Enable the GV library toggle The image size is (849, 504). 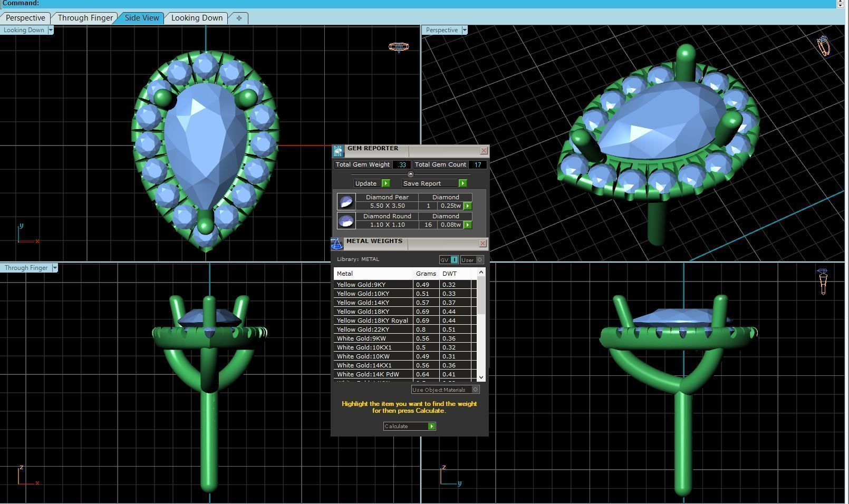pyautogui.click(x=449, y=260)
